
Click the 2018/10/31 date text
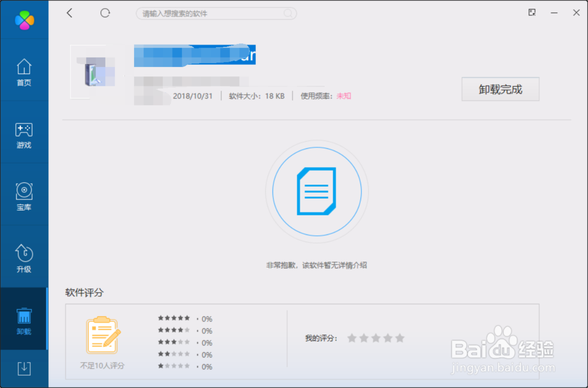coord(192,96)
